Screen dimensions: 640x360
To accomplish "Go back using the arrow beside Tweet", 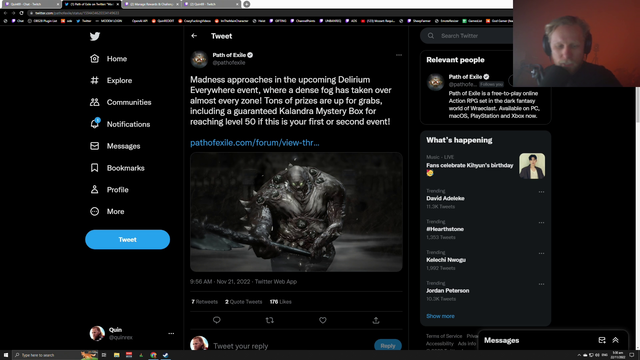I will (x=194, y=36).
